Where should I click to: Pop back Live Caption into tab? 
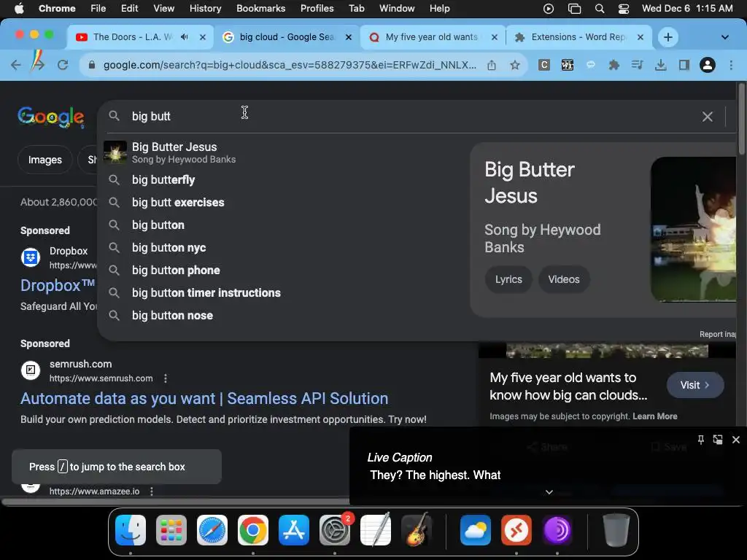click(718, 440)
